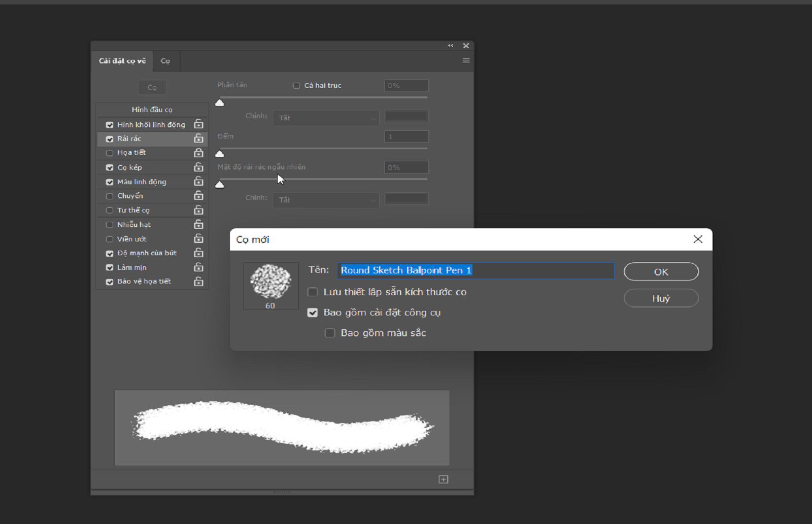Open Chính dropdown under Phân tán
The height and width of the screenshot is (524, 812).
coord(326,118)
